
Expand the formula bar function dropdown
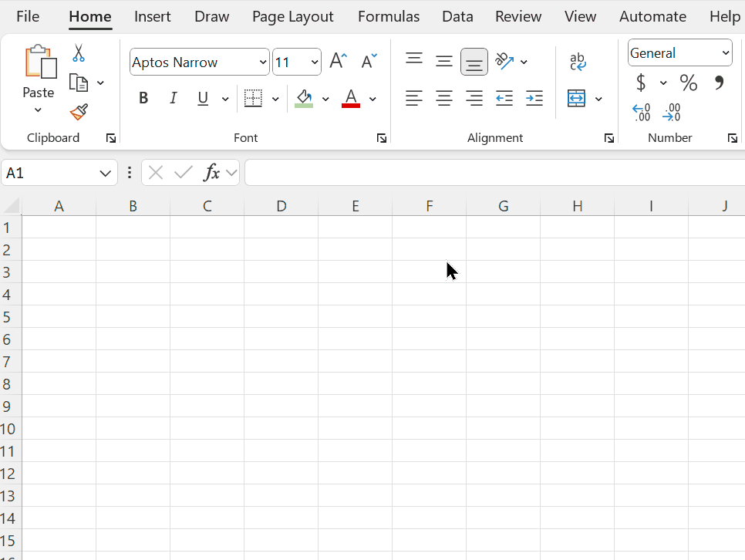pyautogui.click(x=231, y=173)
